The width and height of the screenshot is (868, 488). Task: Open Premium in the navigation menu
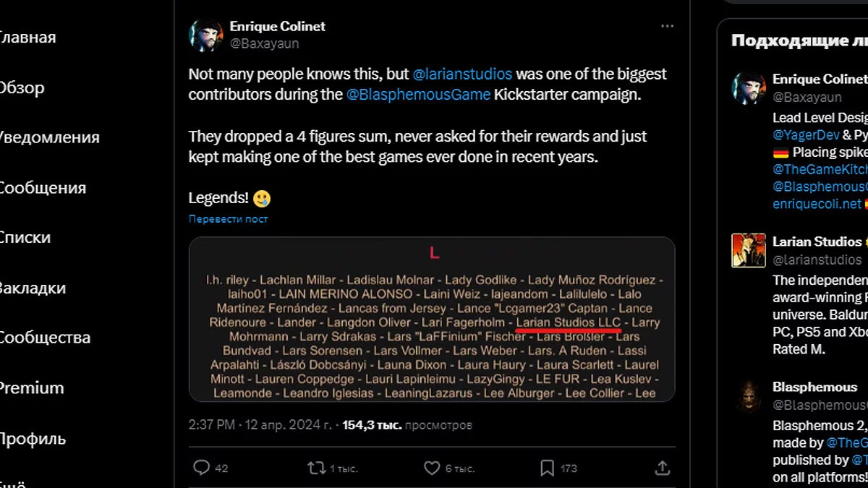tap(31, 388)
